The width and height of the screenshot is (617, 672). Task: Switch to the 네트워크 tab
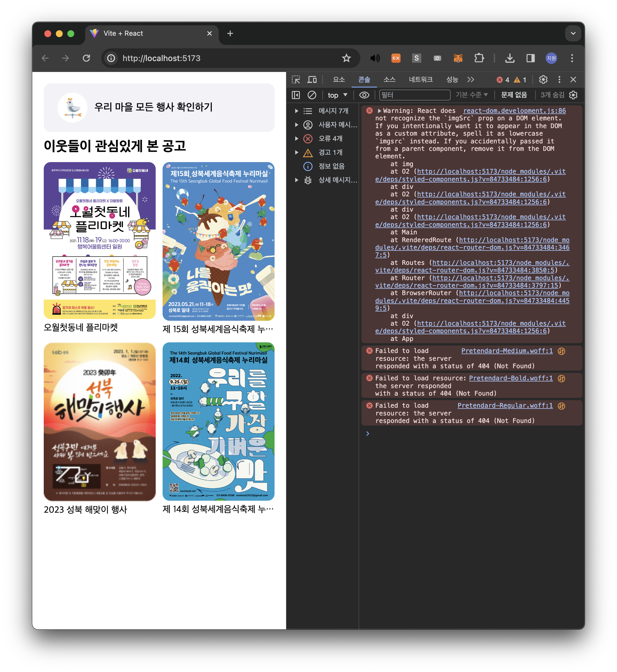point(421,79)
